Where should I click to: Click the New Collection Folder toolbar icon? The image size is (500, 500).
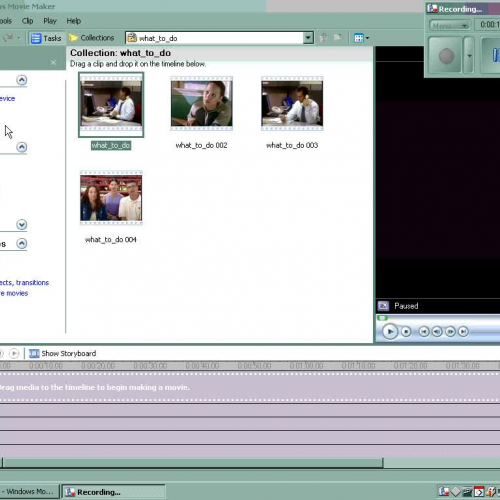[x=337, y=38]
